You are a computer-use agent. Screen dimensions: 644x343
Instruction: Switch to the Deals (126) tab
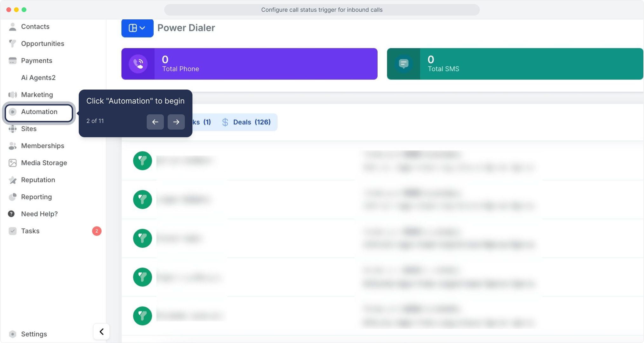(246, 122)
